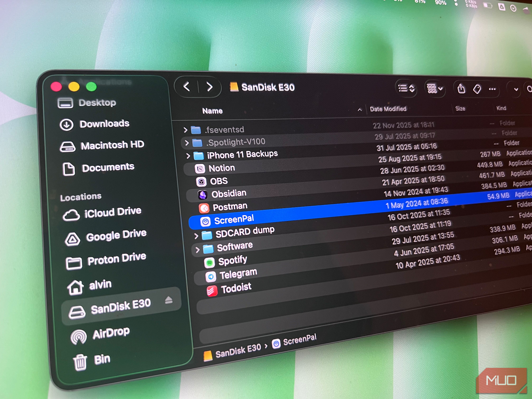Expand the .fseventsd folder

(185, 130)
